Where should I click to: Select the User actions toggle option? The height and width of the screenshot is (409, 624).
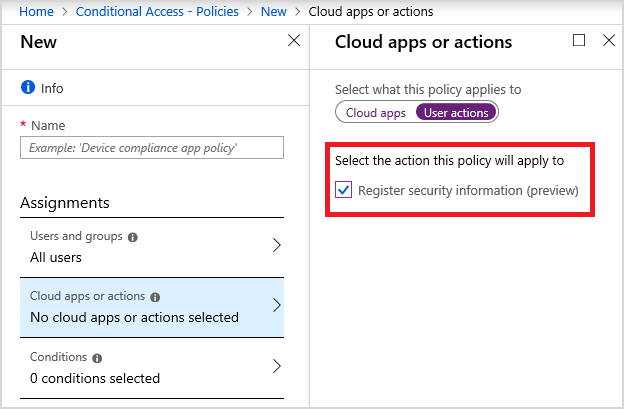click(456, 113)
